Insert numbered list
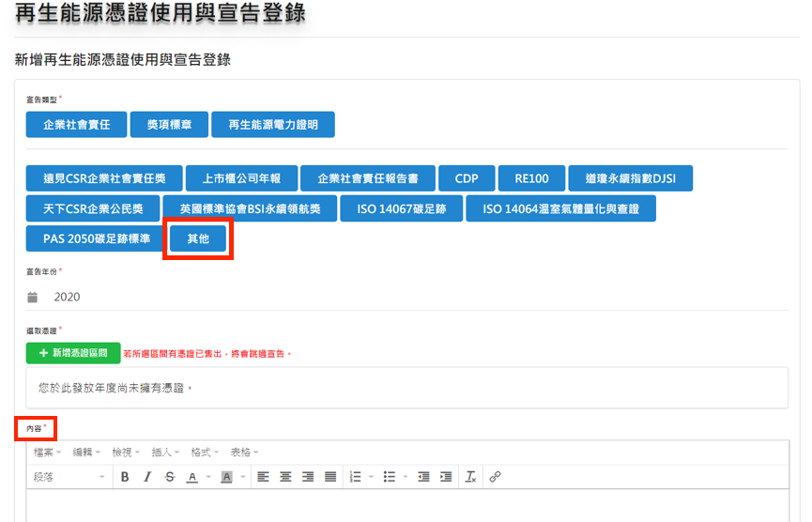Image resolution: width=812 pixels, height=522 pixels. [355, 477]
